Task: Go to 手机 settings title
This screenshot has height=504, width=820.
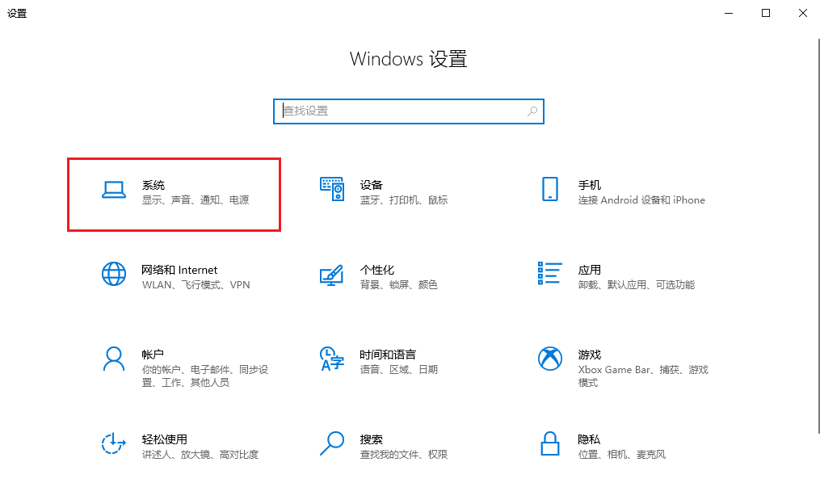Action: pyautogui.click(x=590, y=185)
